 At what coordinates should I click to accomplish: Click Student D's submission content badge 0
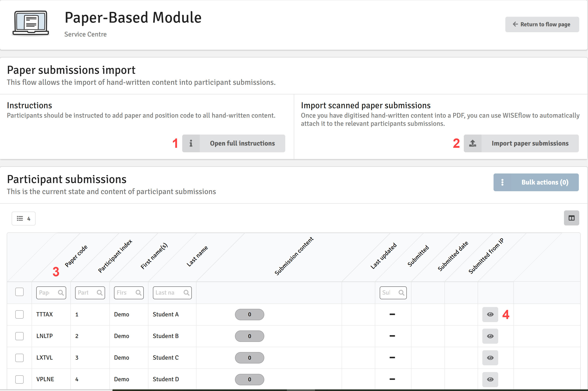click(250, 380)
